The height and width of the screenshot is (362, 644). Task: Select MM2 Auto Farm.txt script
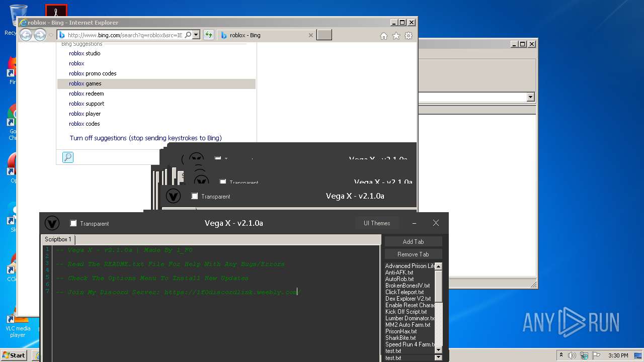(410, 325)
